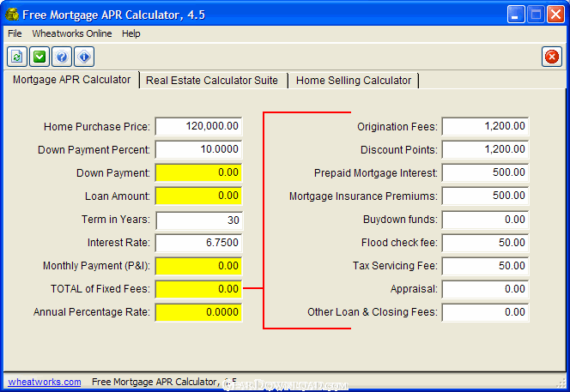Screen dimensions: 570x392
Task: Click the 'Flood check fee:' label
Action: click(x=399, y=243)
